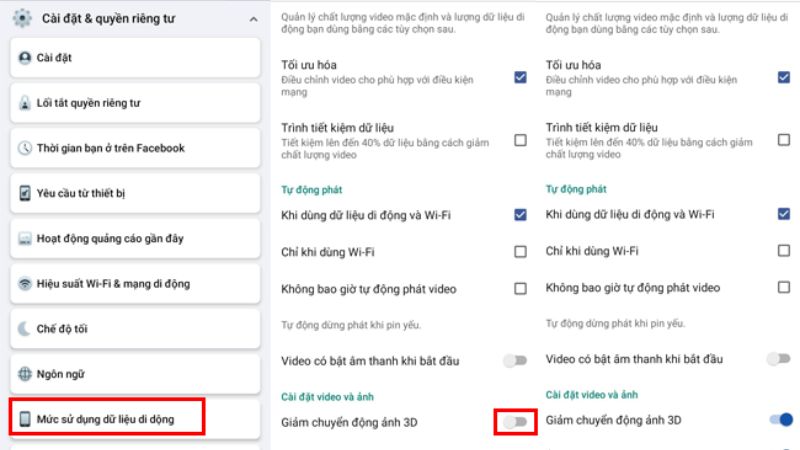Click the Wi-Fi icon for Hiệu suất Wi-Fi
Viewport: 800px width, 450px height.
[x=26, y=284]
